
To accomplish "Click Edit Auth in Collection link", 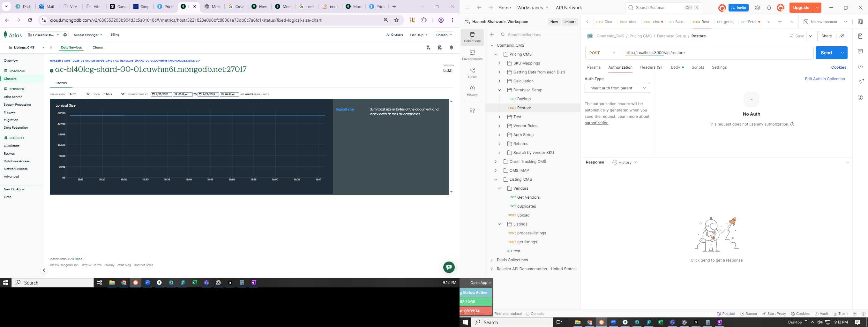I will click(825, 79).
